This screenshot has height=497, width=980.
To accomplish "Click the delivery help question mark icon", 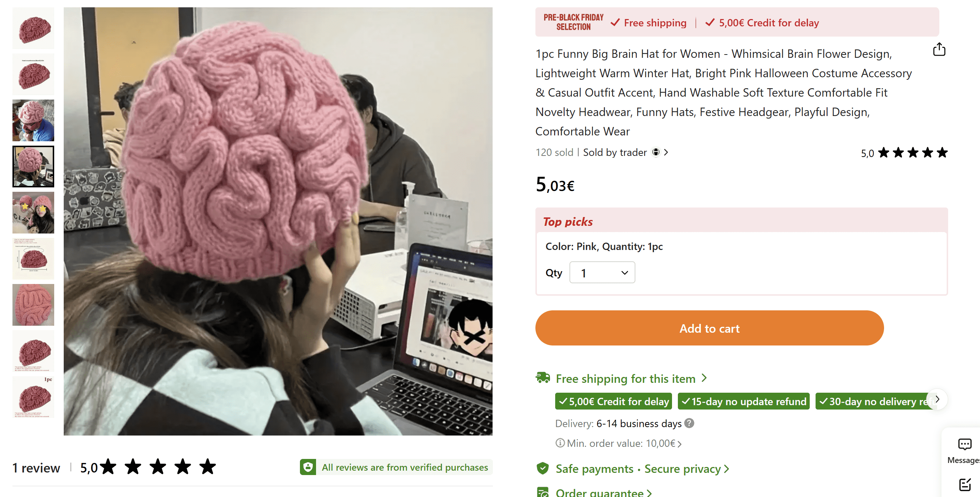I will click(x=689, y=423).
